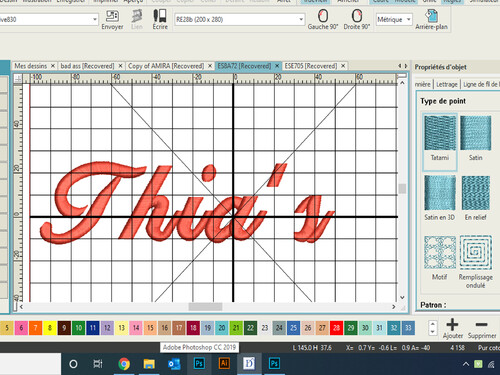Click the Propriétés d'objet panel title
Image resolution: width=500 pixels, height=375 pixels.
point(440,67)
